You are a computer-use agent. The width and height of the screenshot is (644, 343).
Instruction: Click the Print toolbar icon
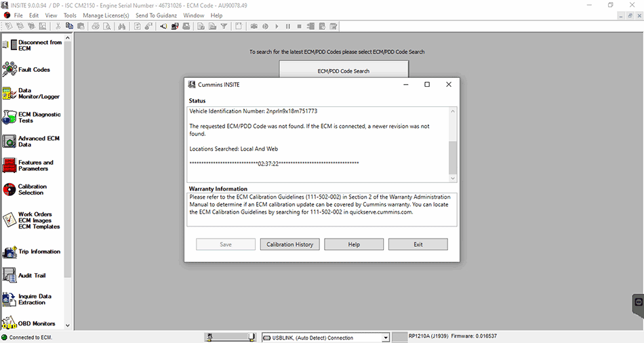point(96,26)
